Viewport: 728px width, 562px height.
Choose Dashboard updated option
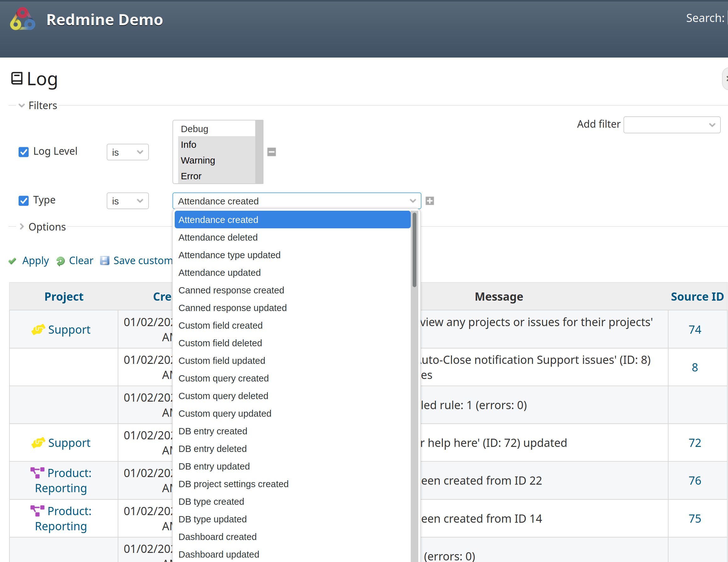[292, 554]
